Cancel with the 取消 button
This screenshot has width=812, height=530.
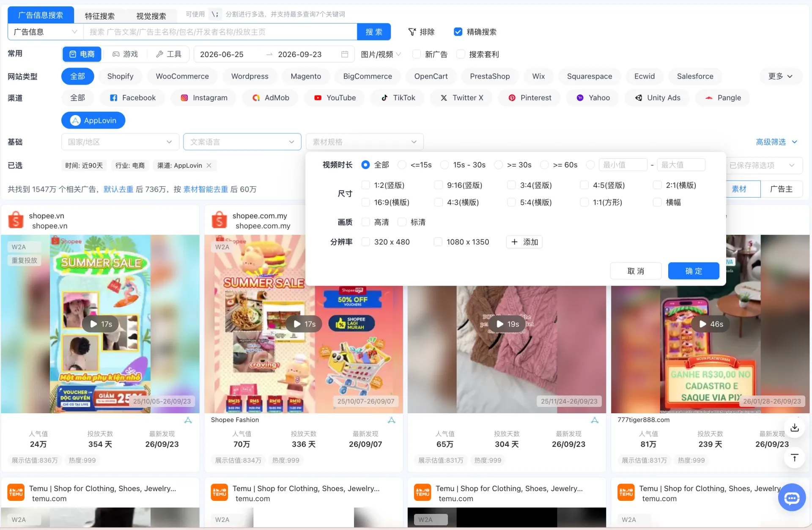coord(636,271)
